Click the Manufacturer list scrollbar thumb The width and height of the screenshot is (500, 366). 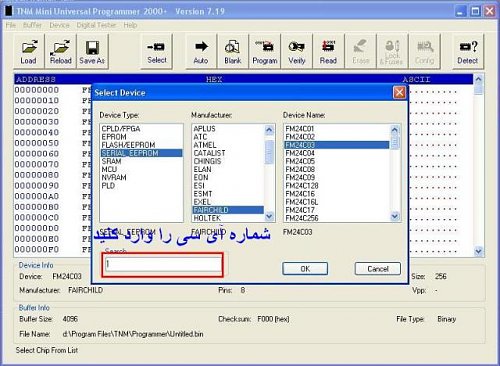[269, 152]
